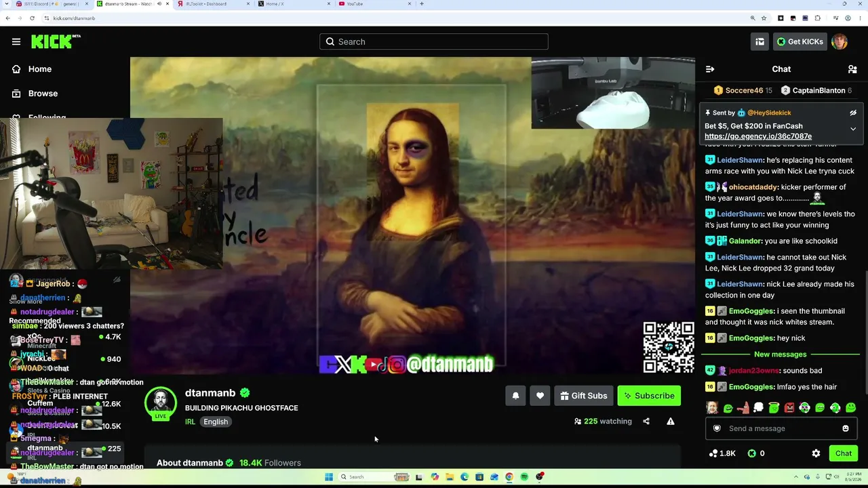The image size is (868, 488).
Task: Open the CaptainBlanton leaderboard entry
Action: pos(816,91)
